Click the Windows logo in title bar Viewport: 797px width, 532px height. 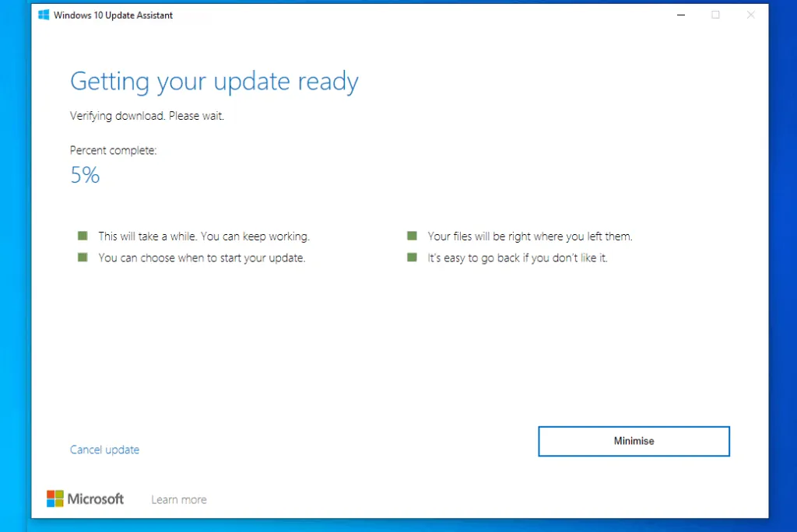(x=44, y=15)
